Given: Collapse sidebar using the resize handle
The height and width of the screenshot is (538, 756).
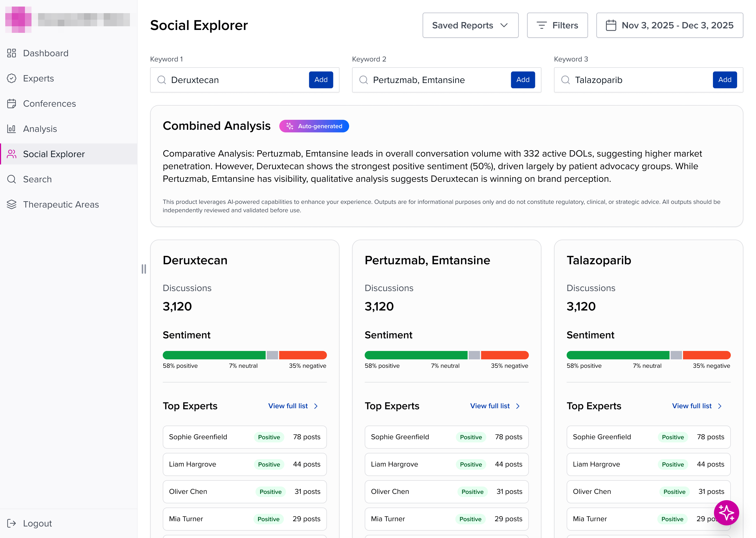Looking at the screenshot, I should 144,269.
